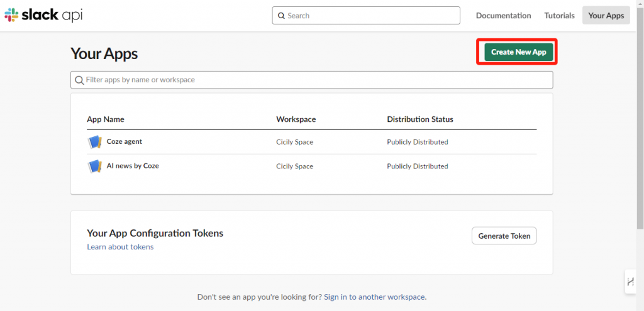
Task: Click the Generate Token button
Action: [x=504, y=236]
